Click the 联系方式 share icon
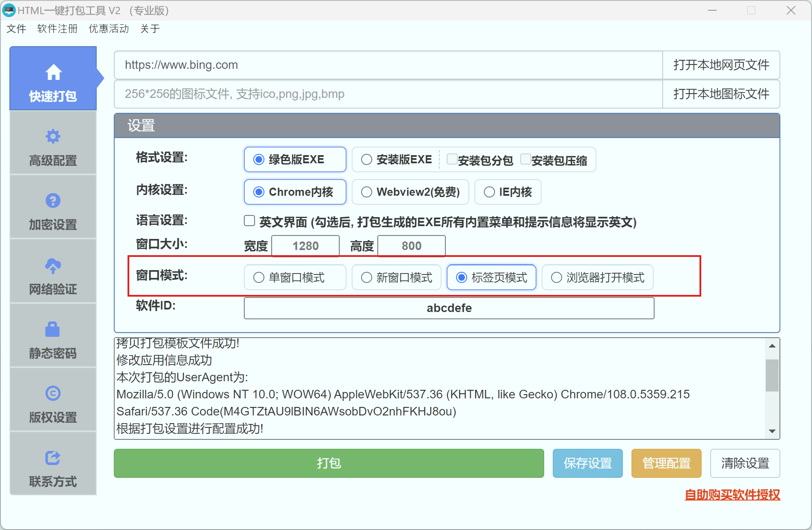 click(x=53, y=457)
